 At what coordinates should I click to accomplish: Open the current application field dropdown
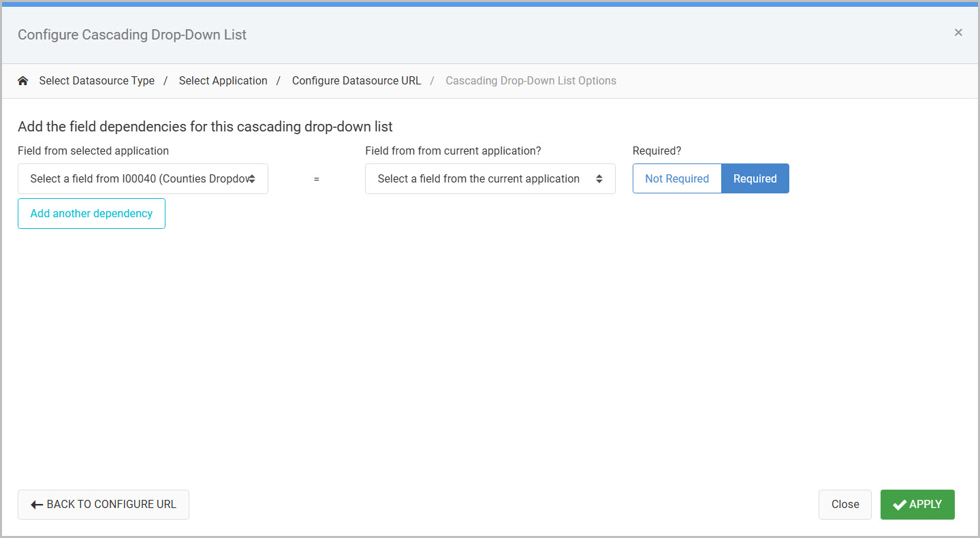(x=490, y=178)
